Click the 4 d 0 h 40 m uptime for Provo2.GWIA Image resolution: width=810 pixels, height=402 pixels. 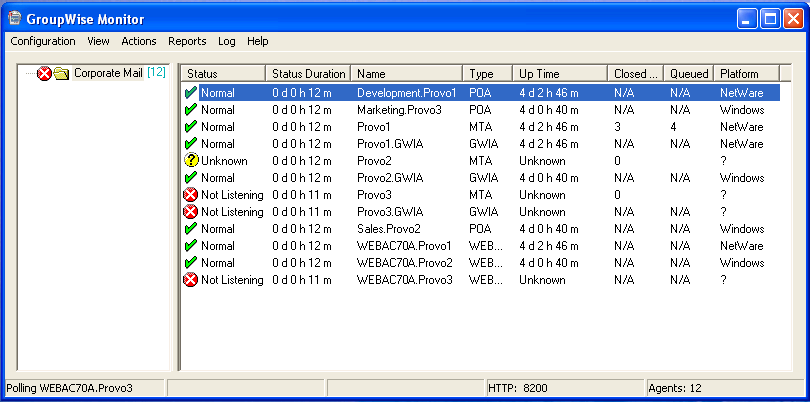pos(549,178)
